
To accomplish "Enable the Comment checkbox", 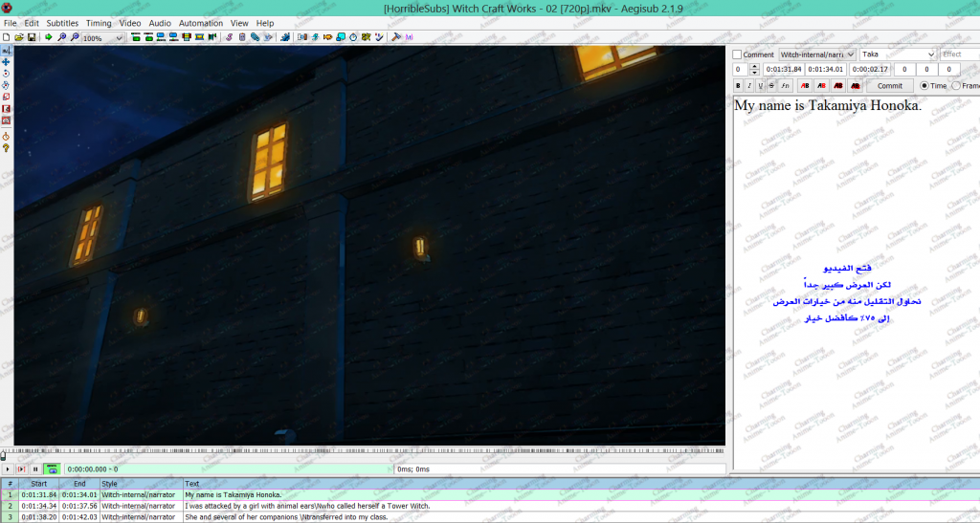I will point(738,54).
